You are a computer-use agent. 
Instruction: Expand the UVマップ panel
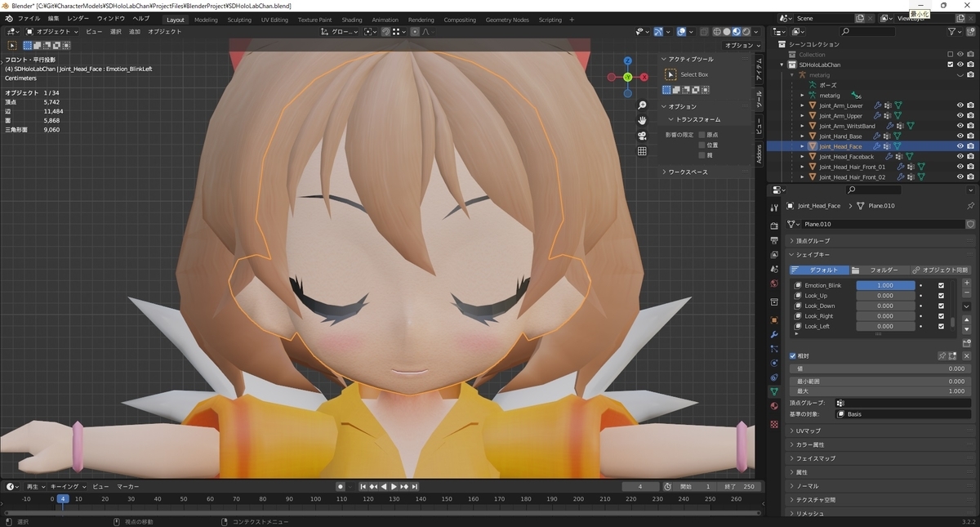[x=880, y=431]
